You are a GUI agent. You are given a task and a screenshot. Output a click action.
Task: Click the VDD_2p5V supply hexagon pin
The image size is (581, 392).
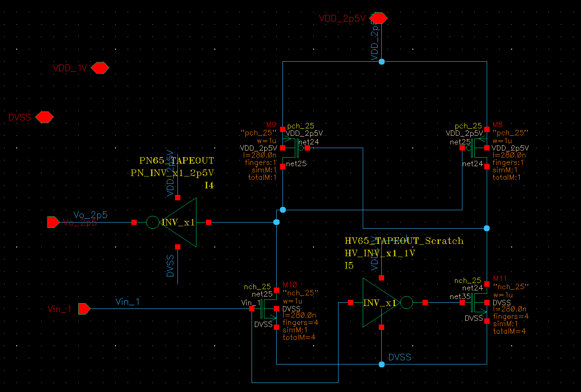coord(378,18)
